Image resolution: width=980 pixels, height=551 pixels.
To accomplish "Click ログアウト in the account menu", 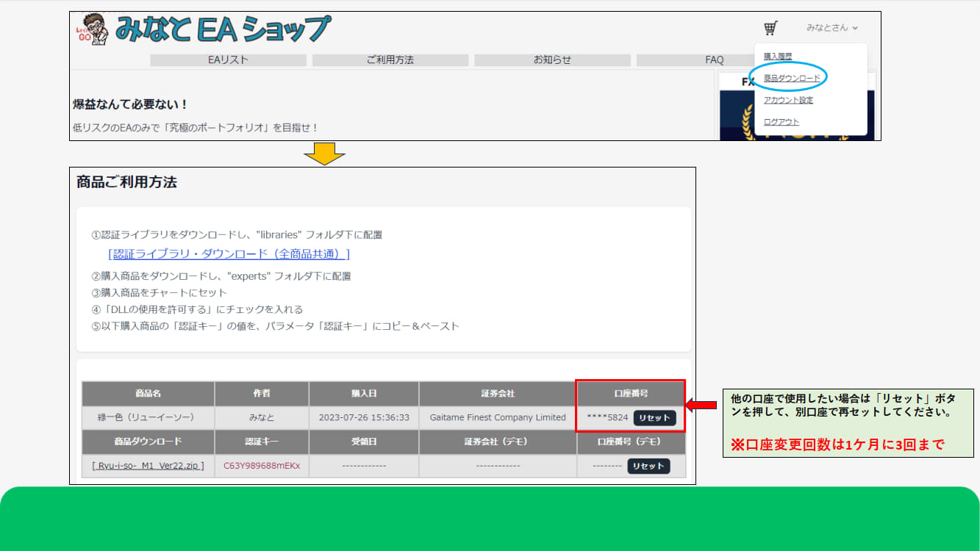I will coord(781,122).
